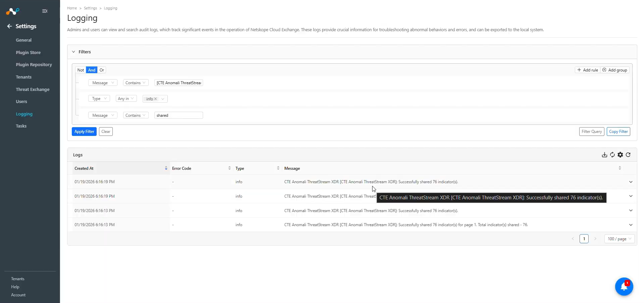Open Users settings

point(21,101)
